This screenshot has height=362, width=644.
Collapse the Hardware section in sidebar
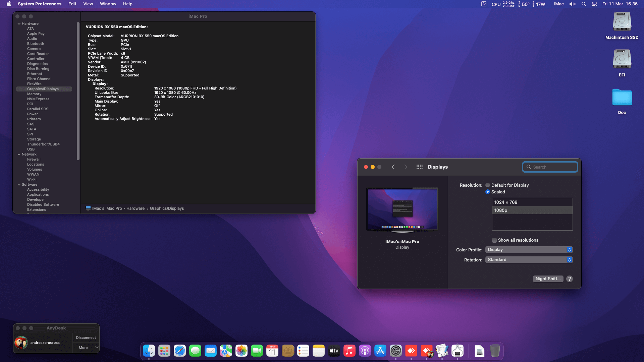(19, 24)
